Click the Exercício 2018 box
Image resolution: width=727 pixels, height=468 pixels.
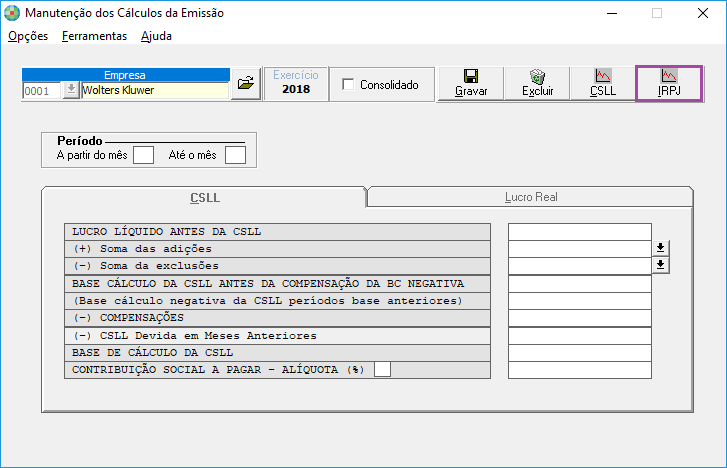(296, 83)
